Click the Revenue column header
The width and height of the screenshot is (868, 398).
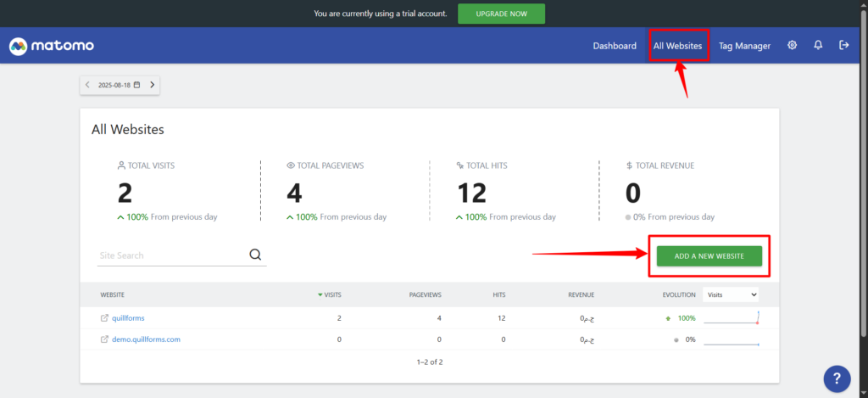[x=581, y=295]
